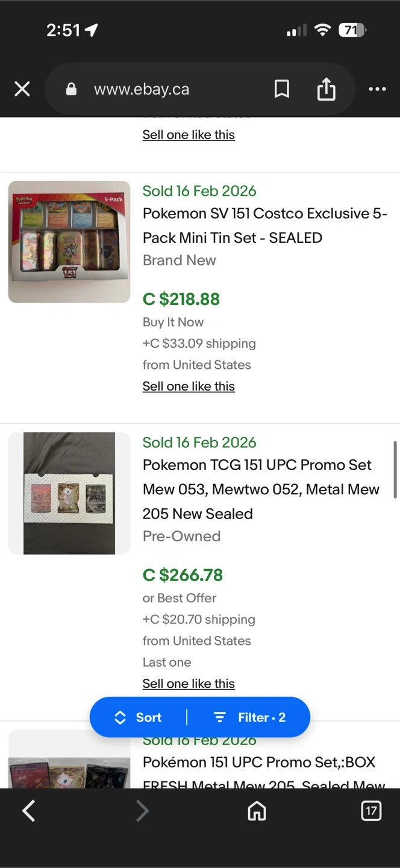Tap the www.ebay.ca address field
The height and width of the screenshot is (868, 400).
(142, 90)
